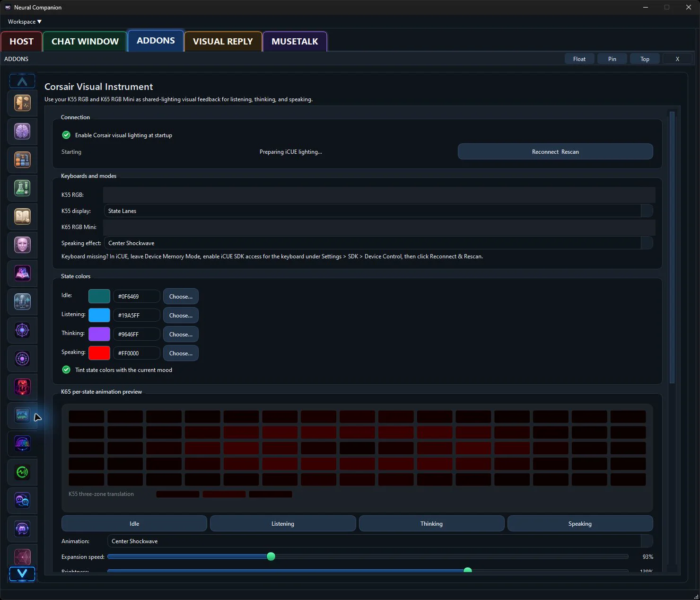This screenshot has width=700, height=600.
Task: Open the twin chat bubbles addon icon
Action: [x=22, y=500]
